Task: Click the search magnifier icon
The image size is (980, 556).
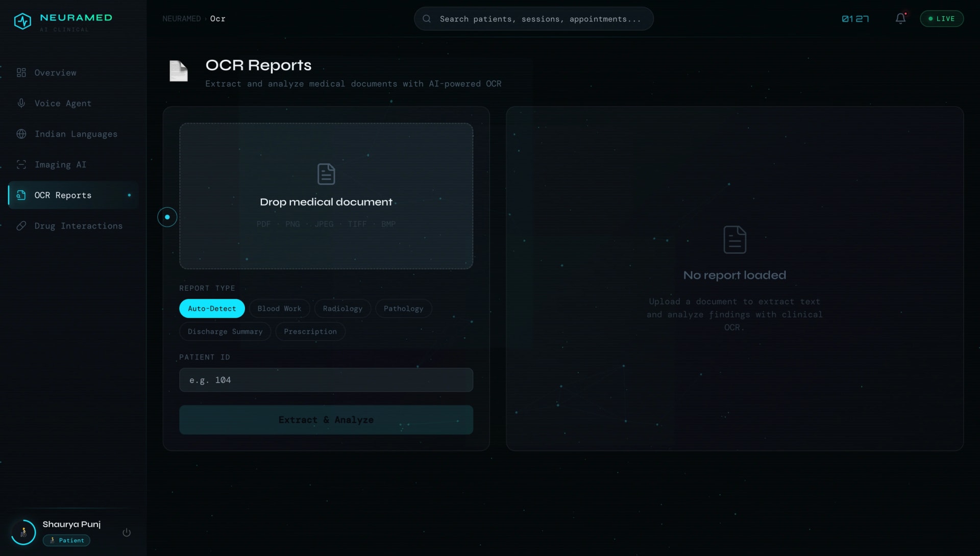Action: point(427,19)
